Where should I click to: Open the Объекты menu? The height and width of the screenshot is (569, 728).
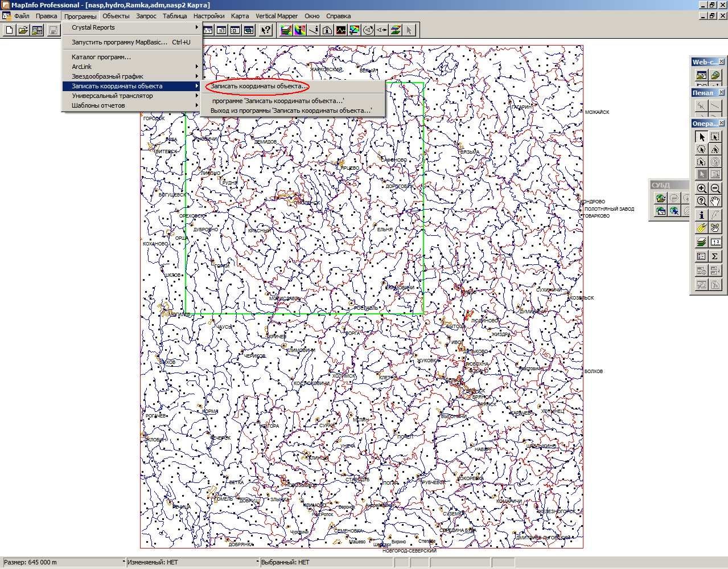click(116, 16)
